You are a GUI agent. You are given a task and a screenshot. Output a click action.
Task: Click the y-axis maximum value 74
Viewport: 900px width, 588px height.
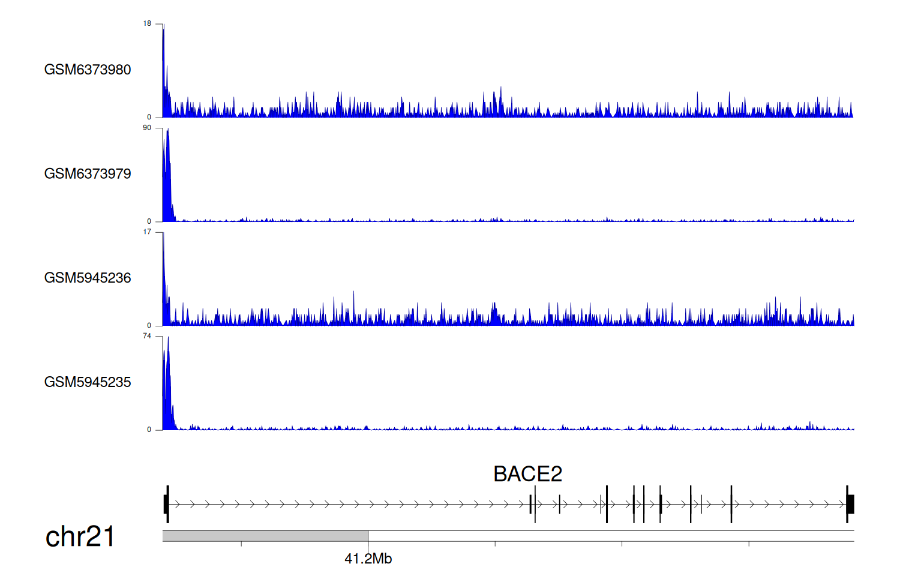pyautogui.click(x=147, y=336)
